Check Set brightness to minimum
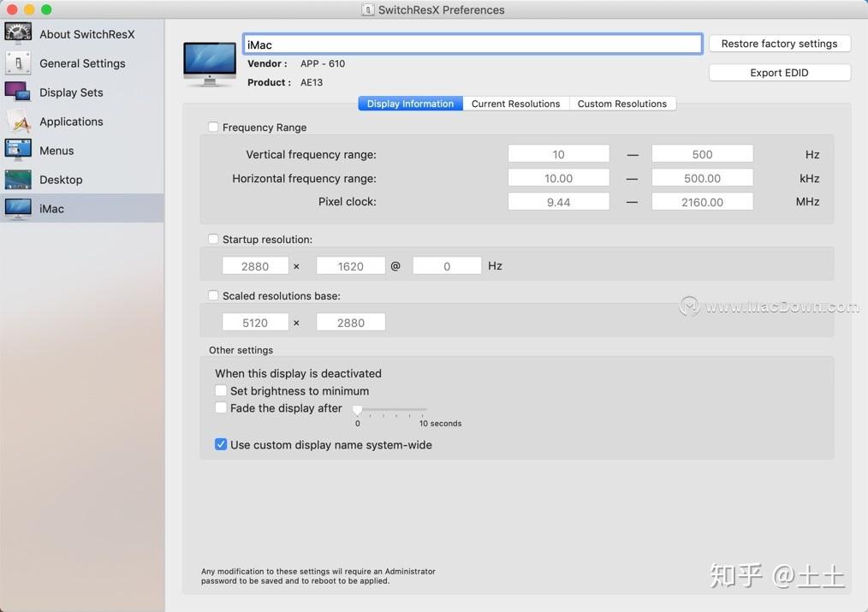 click(220, 390)
